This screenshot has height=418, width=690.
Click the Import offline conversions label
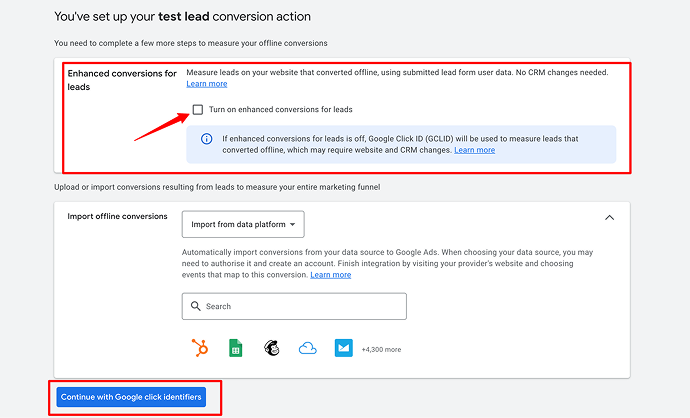click(117, 216)
